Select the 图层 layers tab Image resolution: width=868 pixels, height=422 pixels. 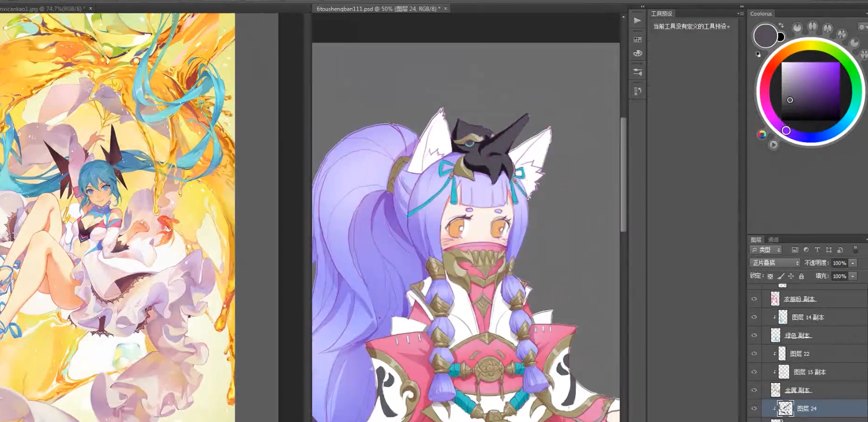(756, 240)
